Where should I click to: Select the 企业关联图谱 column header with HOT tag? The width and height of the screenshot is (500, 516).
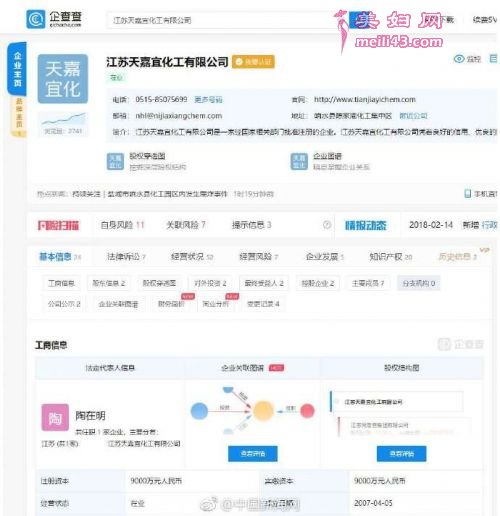click(252, 368)
